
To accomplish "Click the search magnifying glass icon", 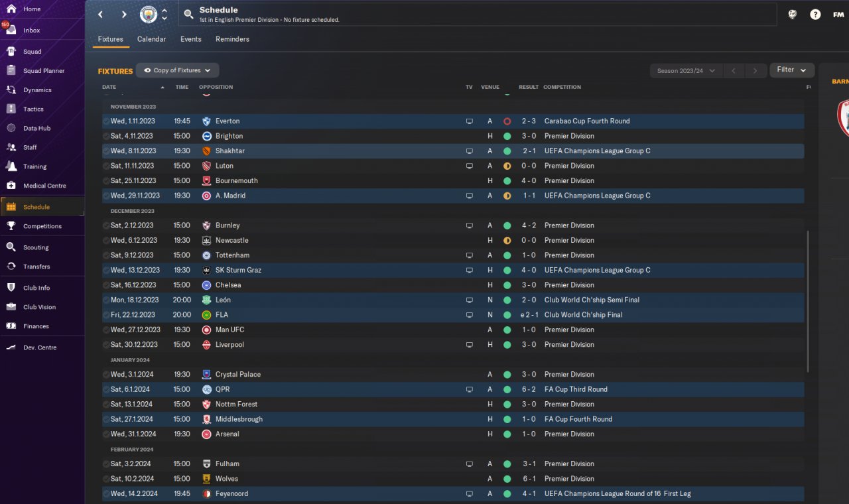I will click(188, 14).
